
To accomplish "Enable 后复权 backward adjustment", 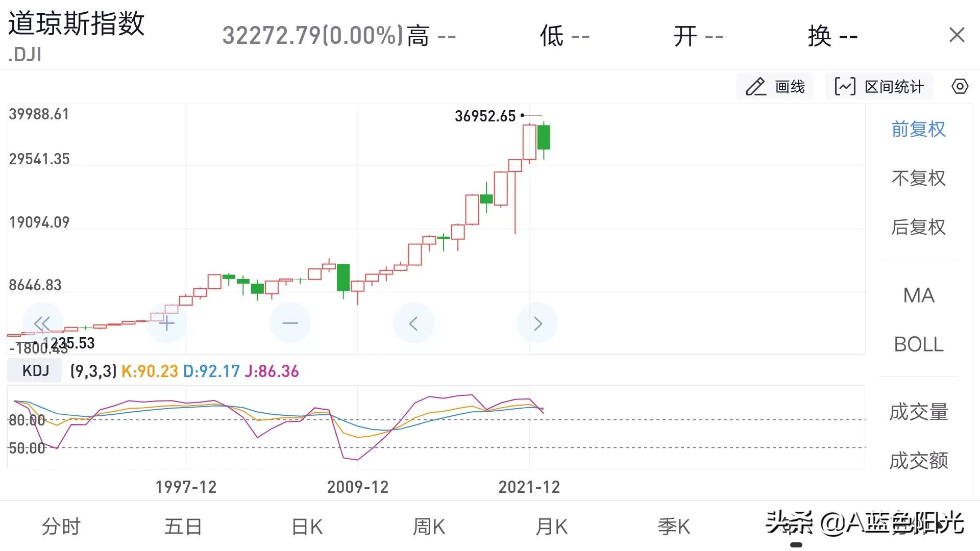I will pyautogui.click(x=918, y=228).
